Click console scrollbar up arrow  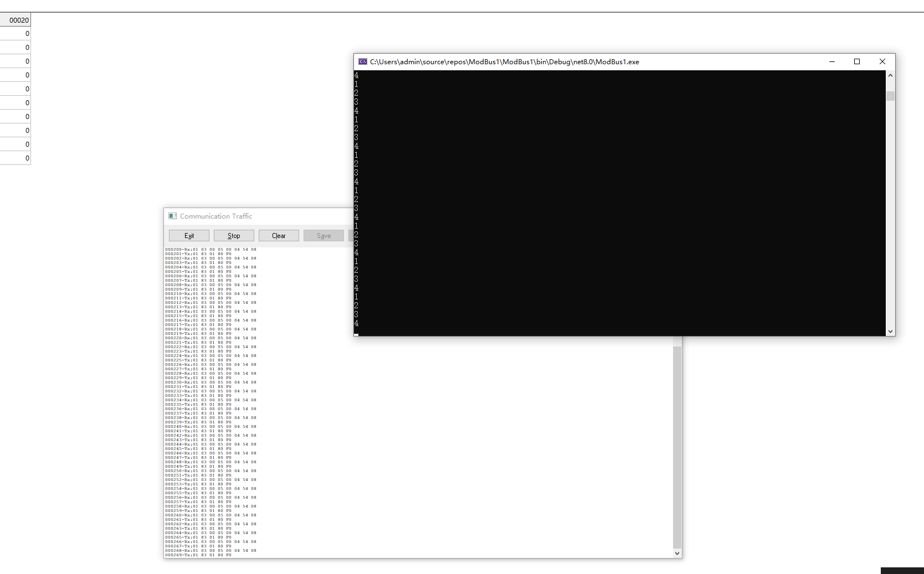click(x=890, y=75)
